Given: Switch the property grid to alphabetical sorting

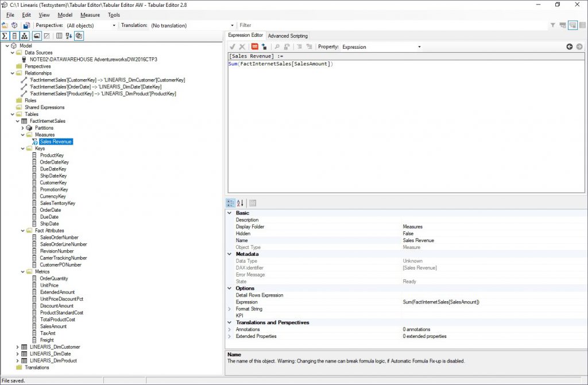Looking at the screenshot, I should point(239,203).
